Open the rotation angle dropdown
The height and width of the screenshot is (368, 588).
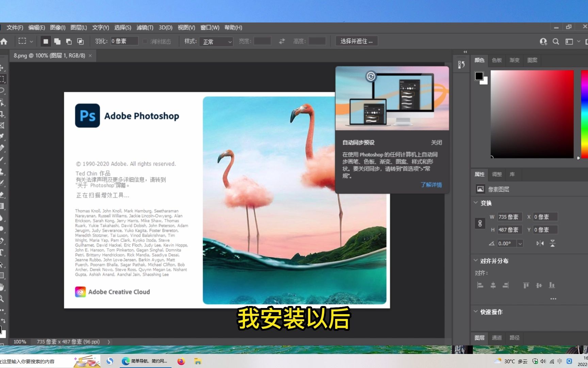(520, 244)
